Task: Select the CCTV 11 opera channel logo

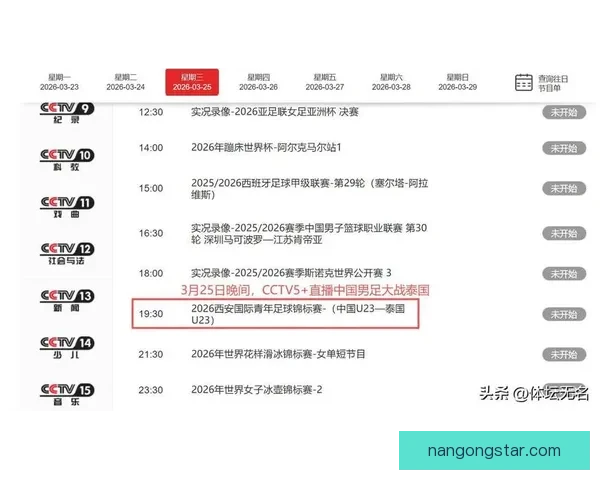Action: pyautogui.click(x=67, y=207)
